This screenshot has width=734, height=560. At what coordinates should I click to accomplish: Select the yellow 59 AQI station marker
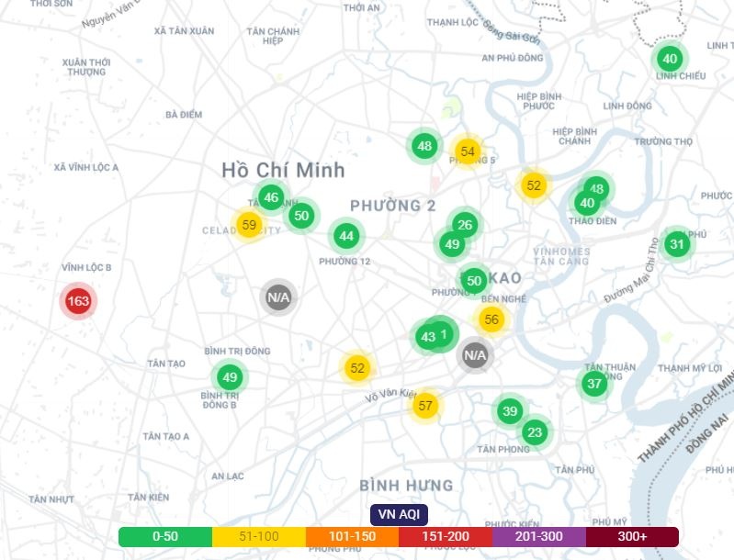click(x=248, y=225)
